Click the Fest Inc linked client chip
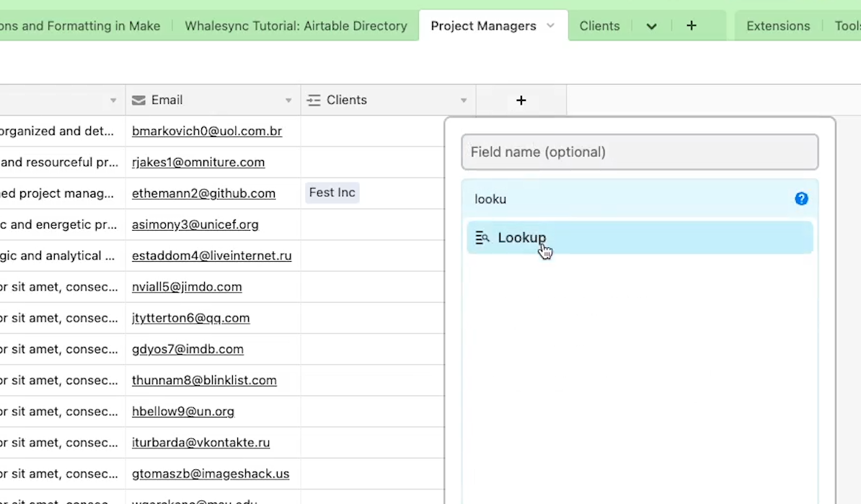 (x=332, y=193)
